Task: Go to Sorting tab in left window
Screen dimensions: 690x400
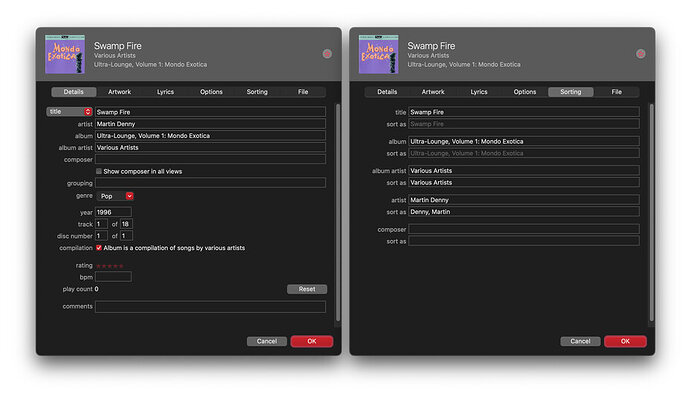Action: [x=257, y=92]
